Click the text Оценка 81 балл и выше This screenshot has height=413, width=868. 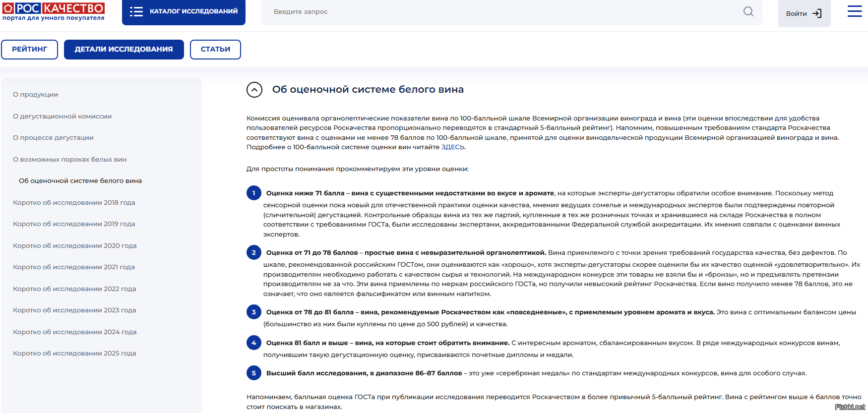tap(307, 343)
